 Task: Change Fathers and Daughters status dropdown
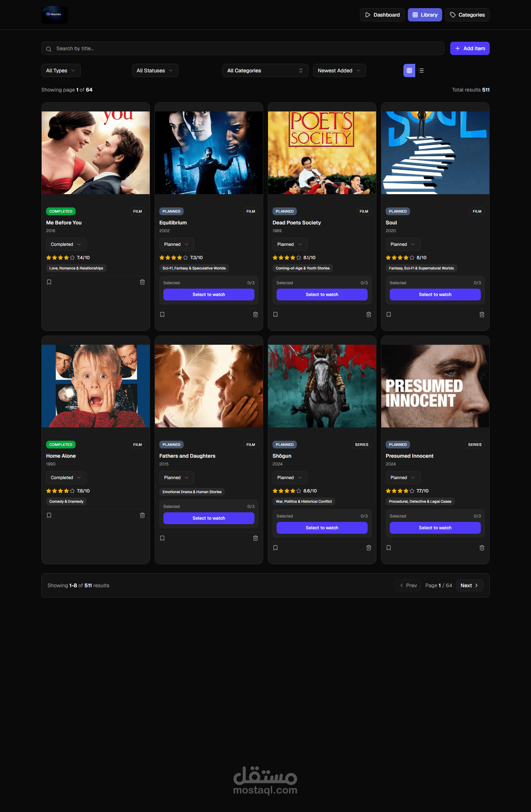[x=177, y=478]
